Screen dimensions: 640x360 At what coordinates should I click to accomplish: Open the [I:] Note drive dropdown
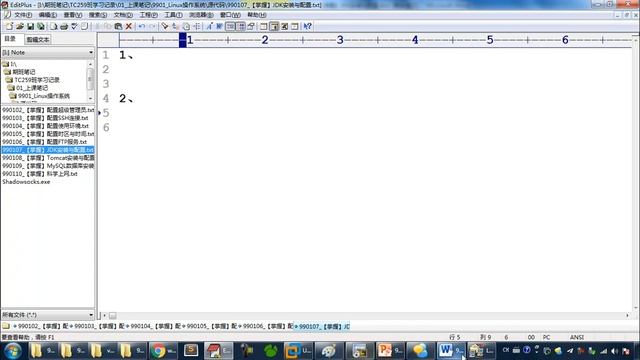point(48,53)
